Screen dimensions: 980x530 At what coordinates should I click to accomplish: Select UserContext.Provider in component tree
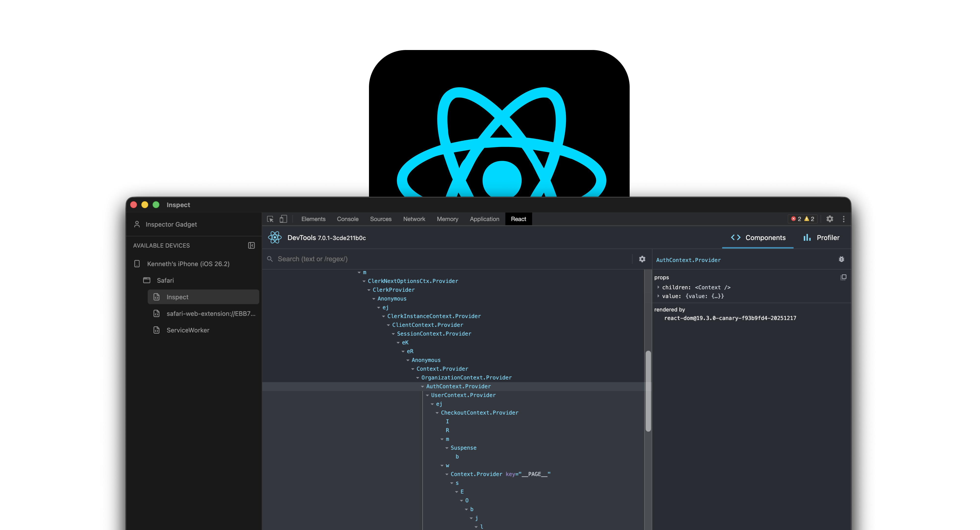tap(463, 395)
